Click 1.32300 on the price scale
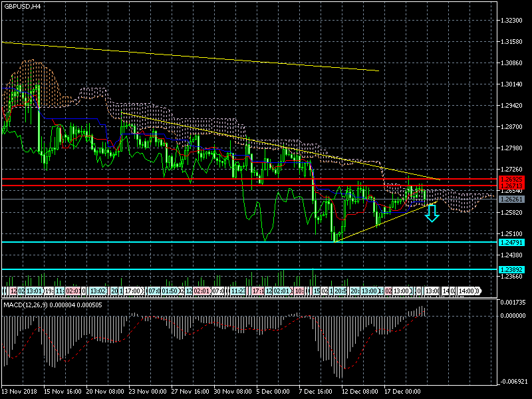Viewport: 532px width, 399px height. click(512, 21)
